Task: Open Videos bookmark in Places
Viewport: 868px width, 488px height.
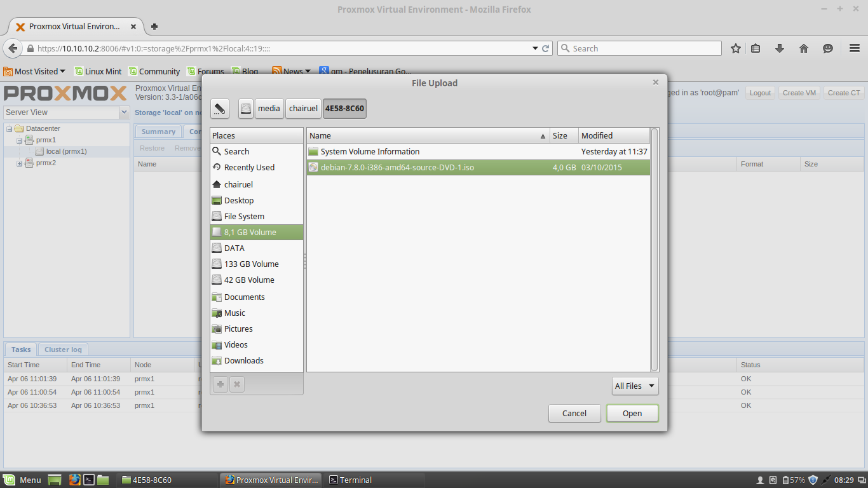Action: (257, 344)
